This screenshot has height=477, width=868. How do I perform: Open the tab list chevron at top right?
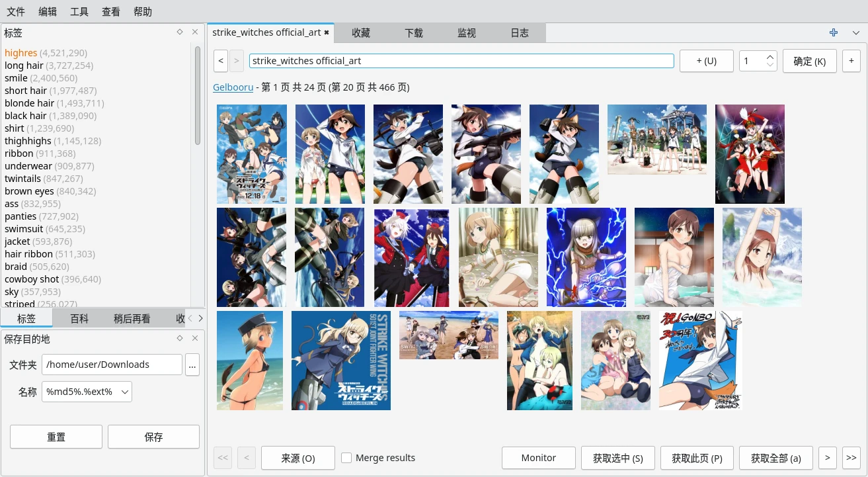[x=856, y=32]
